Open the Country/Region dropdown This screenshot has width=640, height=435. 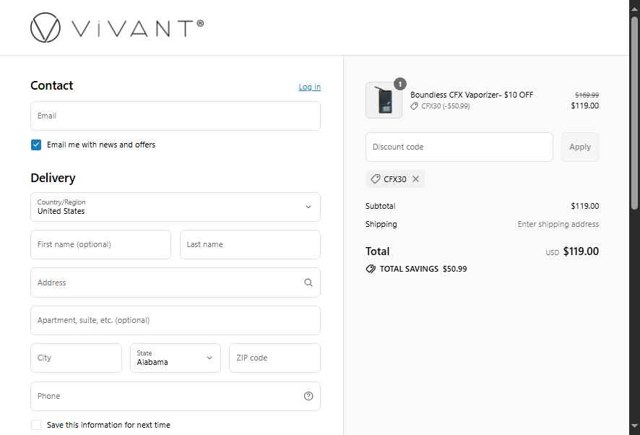176,207
